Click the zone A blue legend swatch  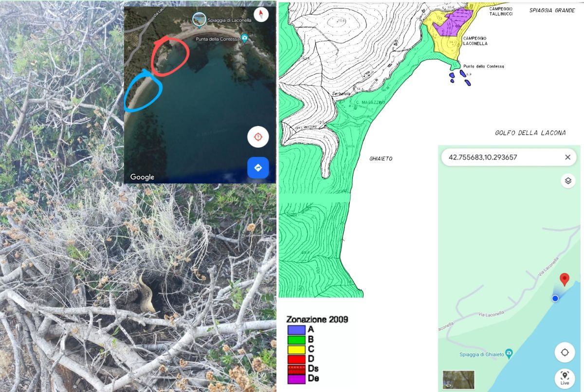(296, 329)
